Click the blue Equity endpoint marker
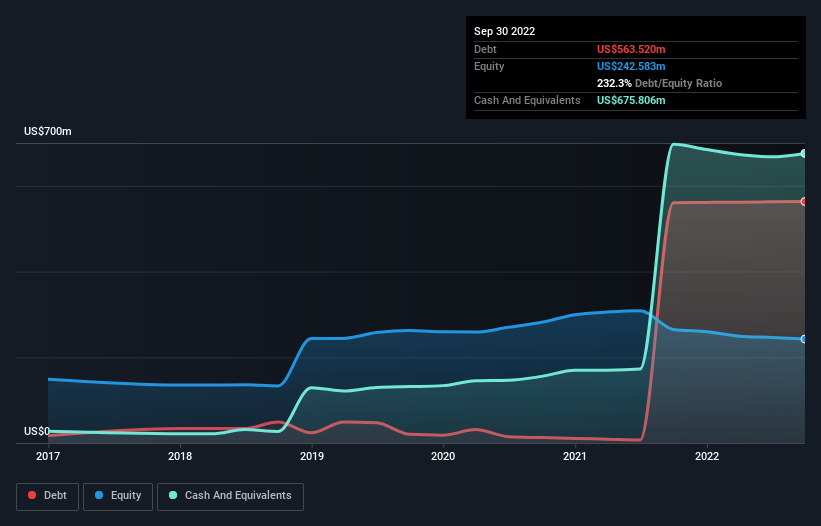 [x=804, y=339]
